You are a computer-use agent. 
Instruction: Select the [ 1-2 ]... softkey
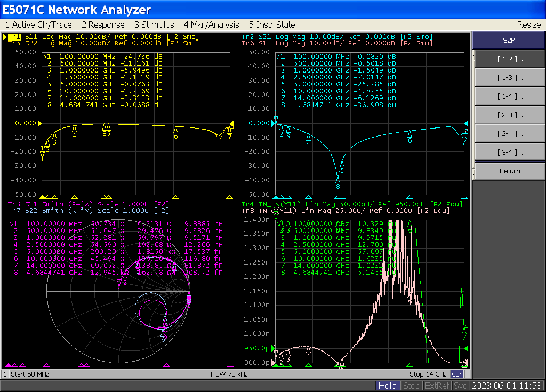click(510, 59)
